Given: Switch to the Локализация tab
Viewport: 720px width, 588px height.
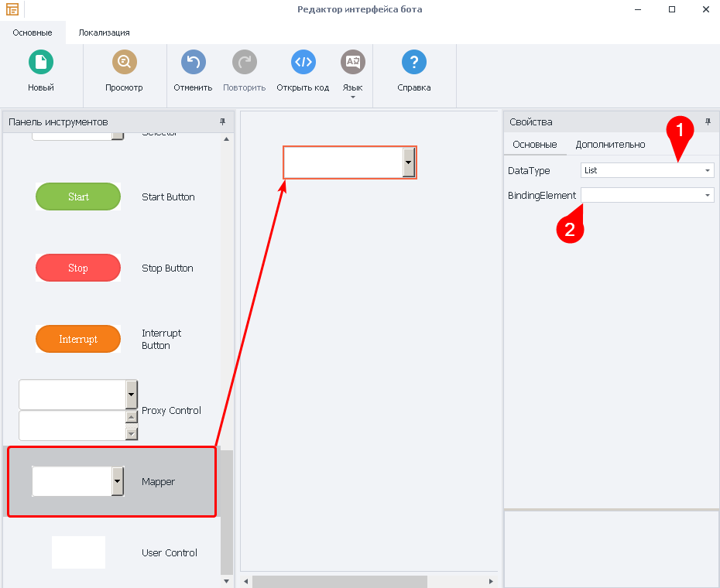Looking at the screenshot, I should click(x=104, y=33).
